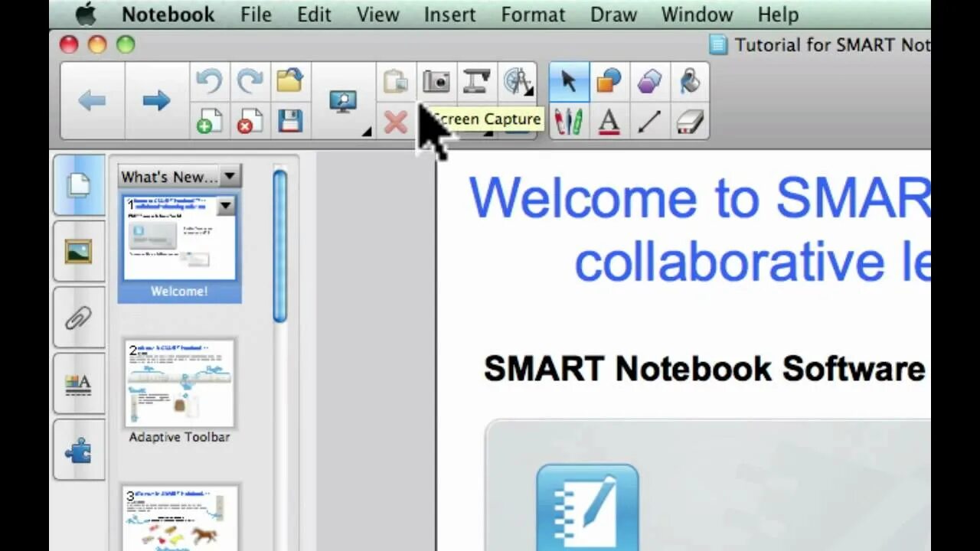This screenshot has width=980, height=551.
Task: Open the Window menu
Action: (697, 14)
